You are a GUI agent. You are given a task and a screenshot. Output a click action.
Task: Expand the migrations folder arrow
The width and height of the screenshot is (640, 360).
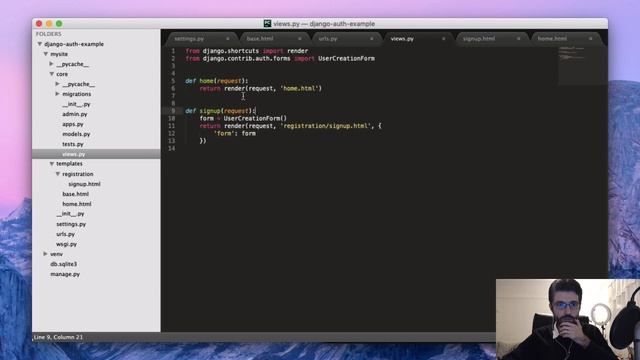pyautogui.click(x=58, y=94)
